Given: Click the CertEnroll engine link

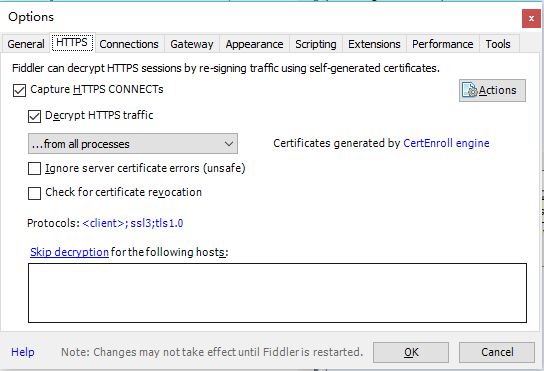Looking at the screenshot, I should tap(446, 143).
